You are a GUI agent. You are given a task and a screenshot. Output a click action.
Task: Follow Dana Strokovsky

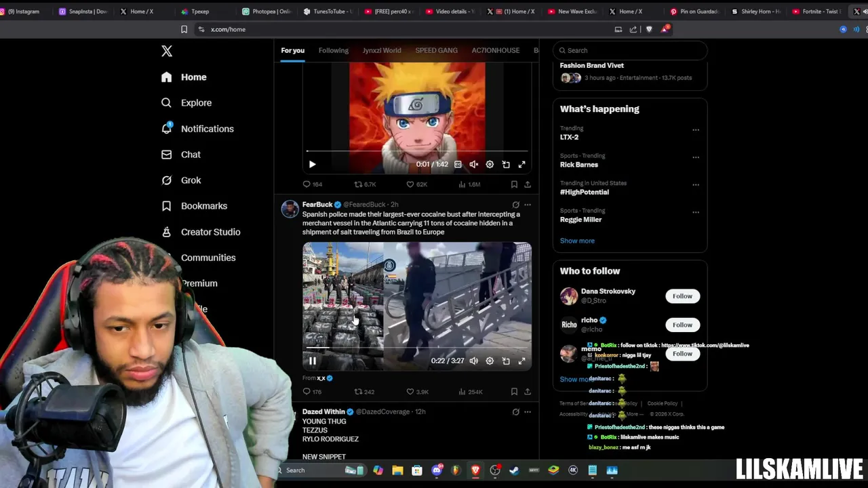[682, 296]
